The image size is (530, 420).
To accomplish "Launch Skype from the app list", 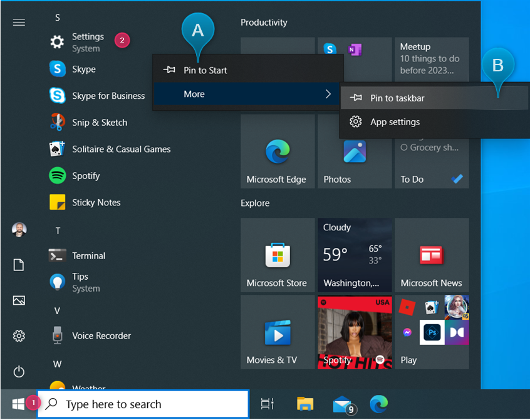I will (x=72, y=69).
